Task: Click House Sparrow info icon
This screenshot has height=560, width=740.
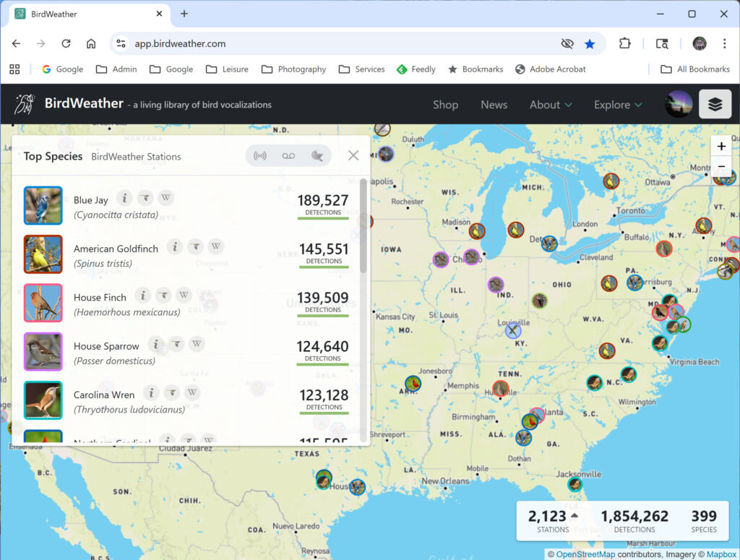Action: click(155, 344)
